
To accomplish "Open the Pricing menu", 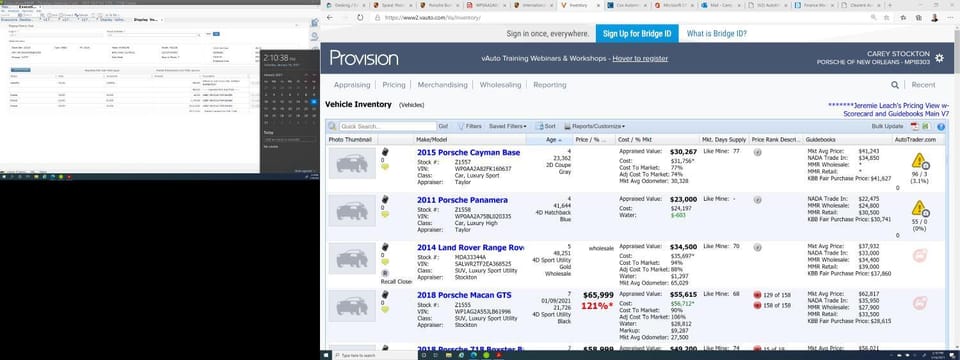I will pos(394,85).
